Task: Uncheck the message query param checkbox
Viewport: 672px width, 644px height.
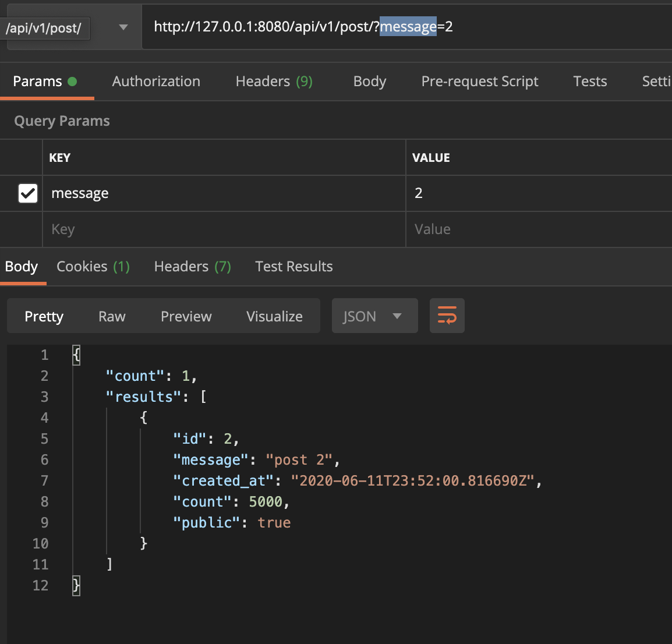Action: click(28, 193)
